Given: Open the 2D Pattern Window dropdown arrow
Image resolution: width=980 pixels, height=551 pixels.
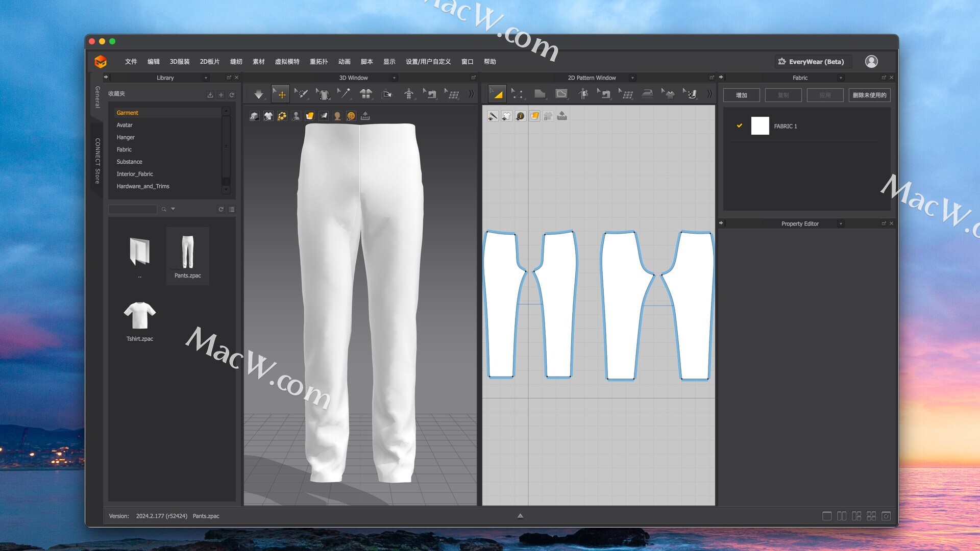Looking at the screenshot, I should (x=632, y=78).
